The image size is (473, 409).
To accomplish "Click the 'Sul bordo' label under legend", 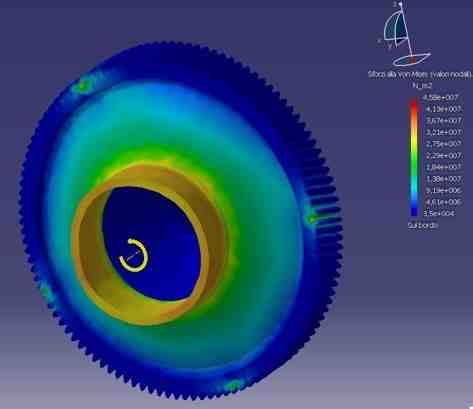I will tap(422, 226).
